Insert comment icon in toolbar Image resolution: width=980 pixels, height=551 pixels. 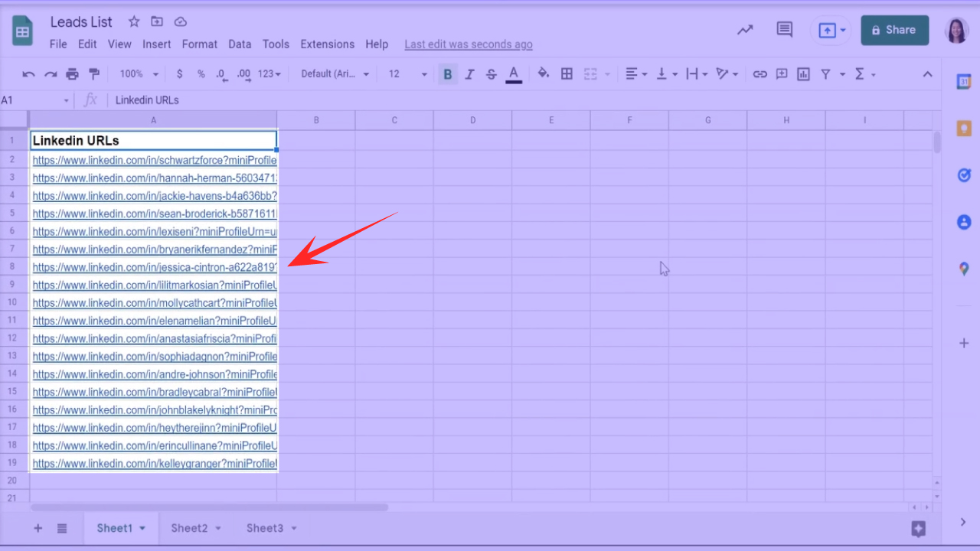click(x=782, y=74)
